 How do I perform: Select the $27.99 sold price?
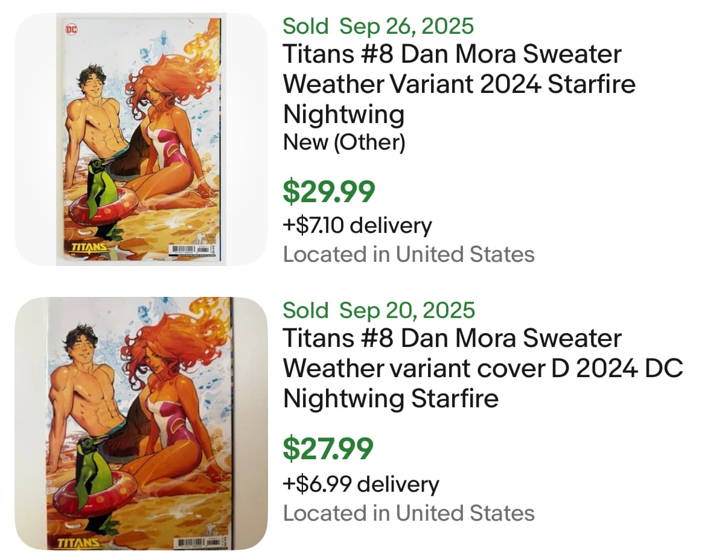[x=328, y=448]
